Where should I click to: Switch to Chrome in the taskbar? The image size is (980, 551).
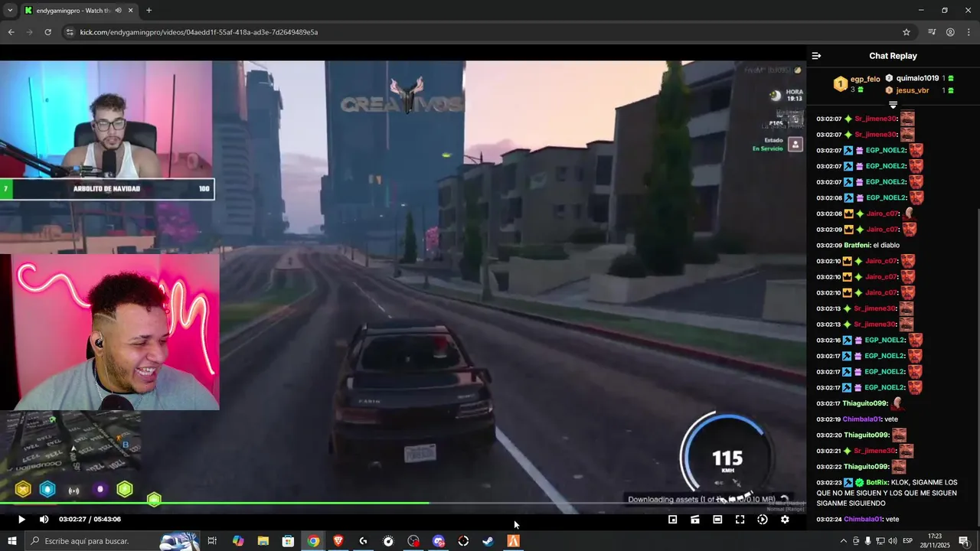point(313,541)
